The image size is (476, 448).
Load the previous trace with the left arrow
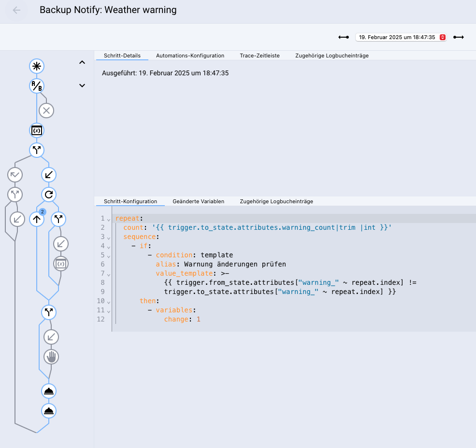click(x=344, y=37)
